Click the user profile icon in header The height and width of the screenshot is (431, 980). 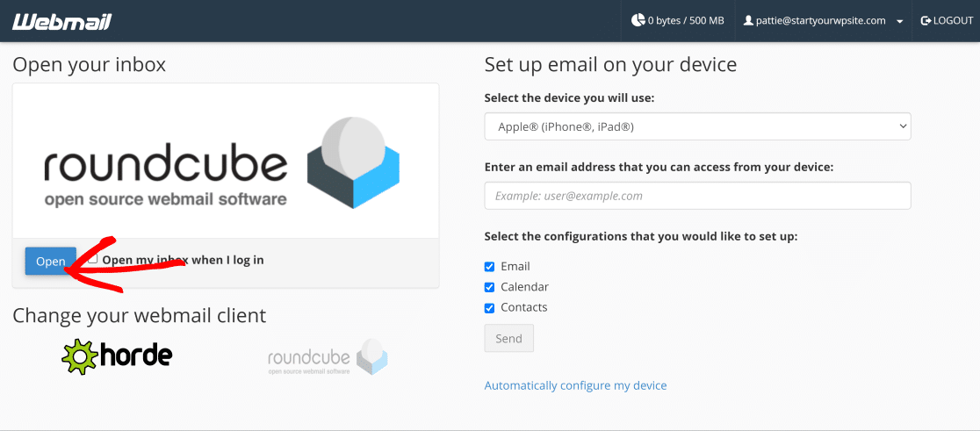click(x=748, y=21)
